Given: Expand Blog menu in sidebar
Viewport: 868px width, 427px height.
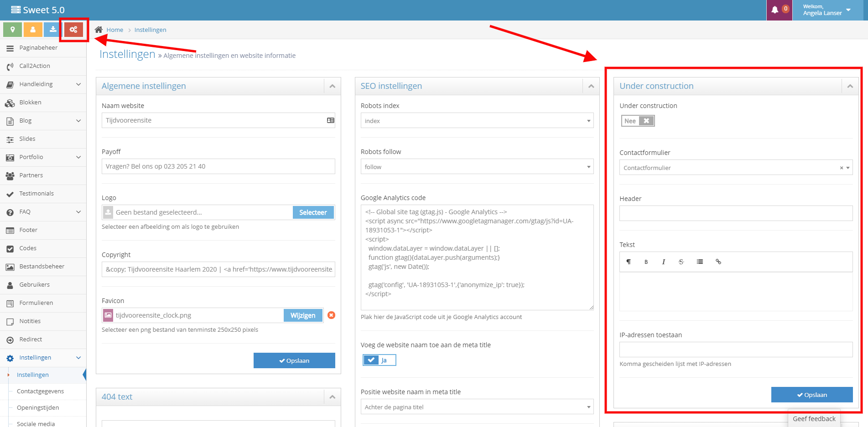Looking at the screenshot, I should pos(43,121).
